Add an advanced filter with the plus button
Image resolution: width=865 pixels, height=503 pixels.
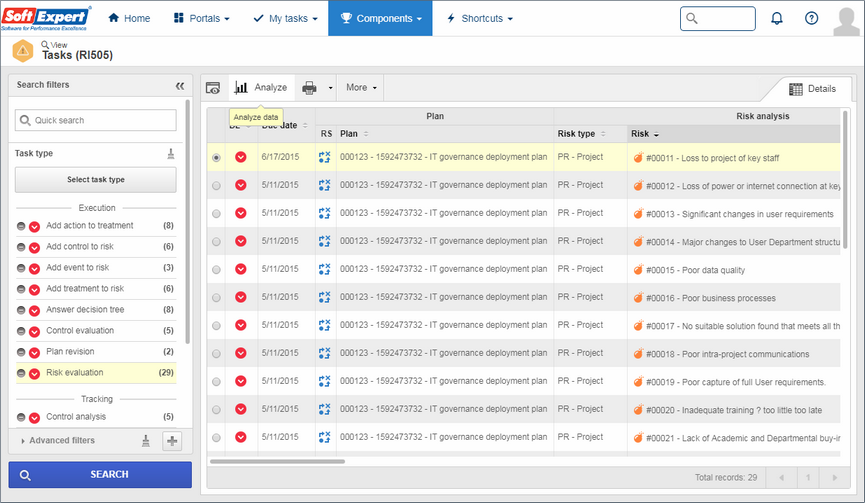(x=172, y=441)
